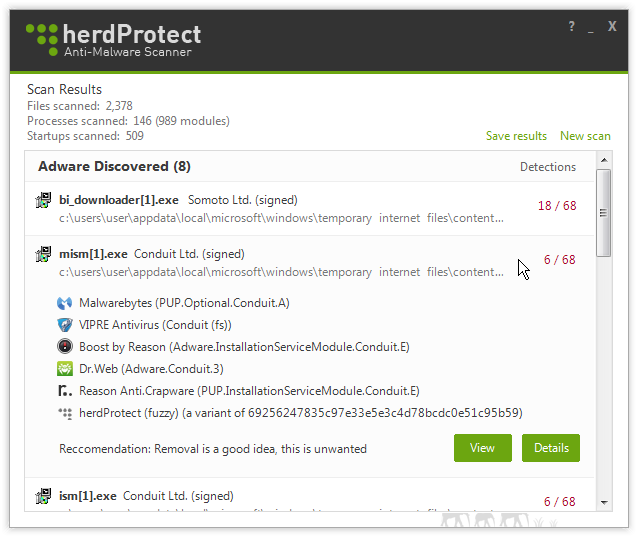Click the Malwarebytes detection icon
This screenshot has width=640, height=538.
click(64, 303)
